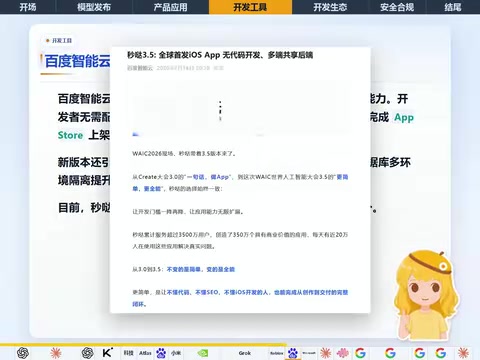Click the Google icon next to the pink icon

click(x=360, y=353)
